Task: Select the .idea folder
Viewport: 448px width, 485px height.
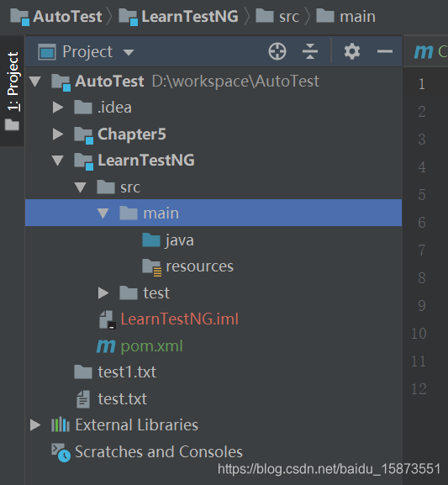Action: (x=213, y=108)
